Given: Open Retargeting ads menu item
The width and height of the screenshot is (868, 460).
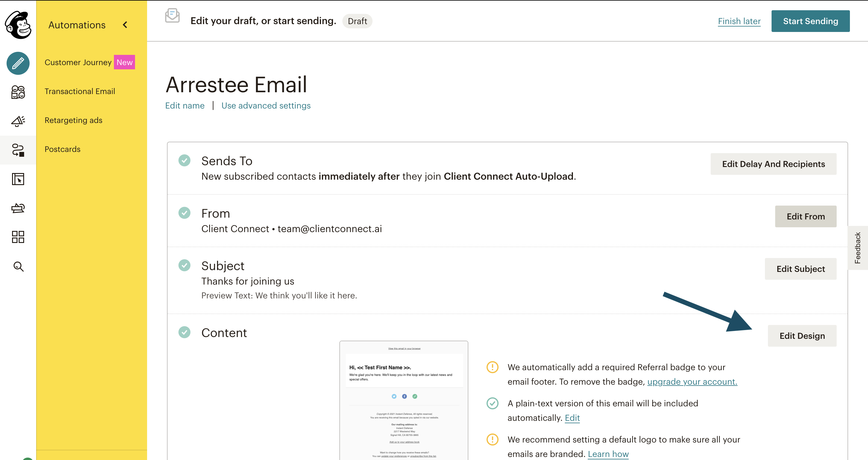Looking at the screenshot, I should pyautogui.click(x=74, y=120).
